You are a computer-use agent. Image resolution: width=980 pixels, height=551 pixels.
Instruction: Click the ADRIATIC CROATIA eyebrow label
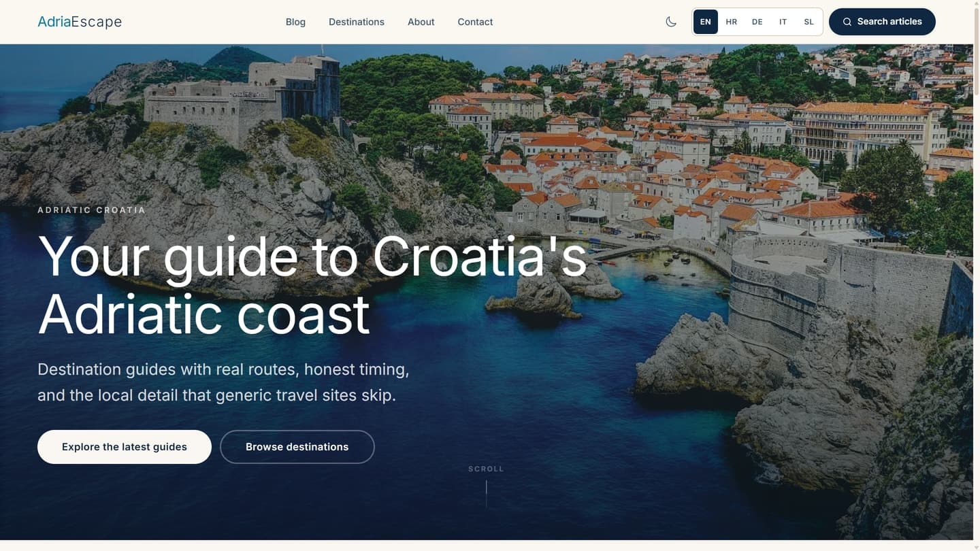click(92, 210)
